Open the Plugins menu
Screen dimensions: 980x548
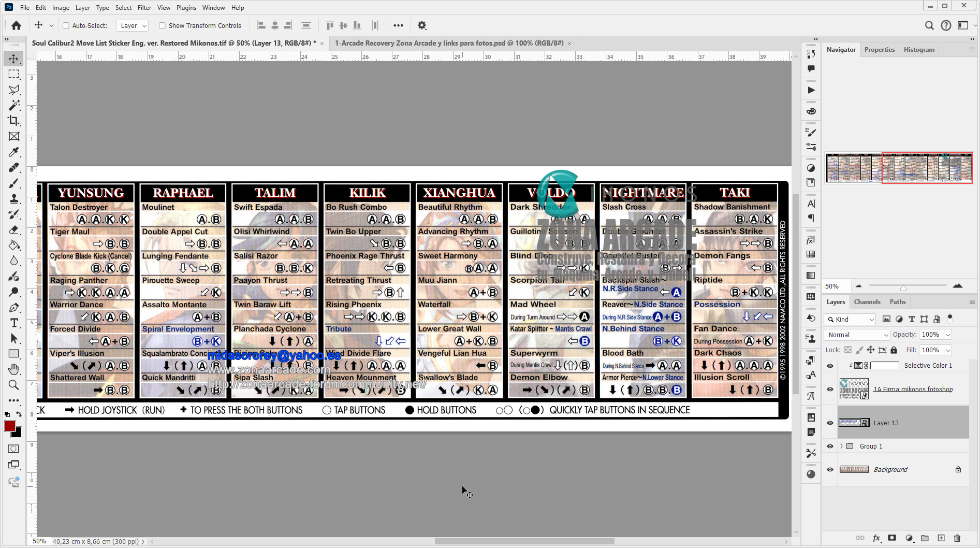pos(186,7)
